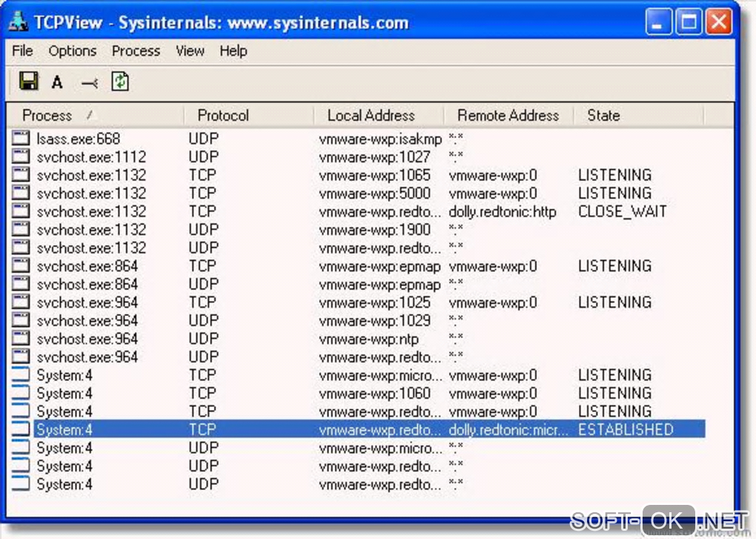Open the Options menu
This screenshot has width=756, height=539.
click(x=73, y=50)
